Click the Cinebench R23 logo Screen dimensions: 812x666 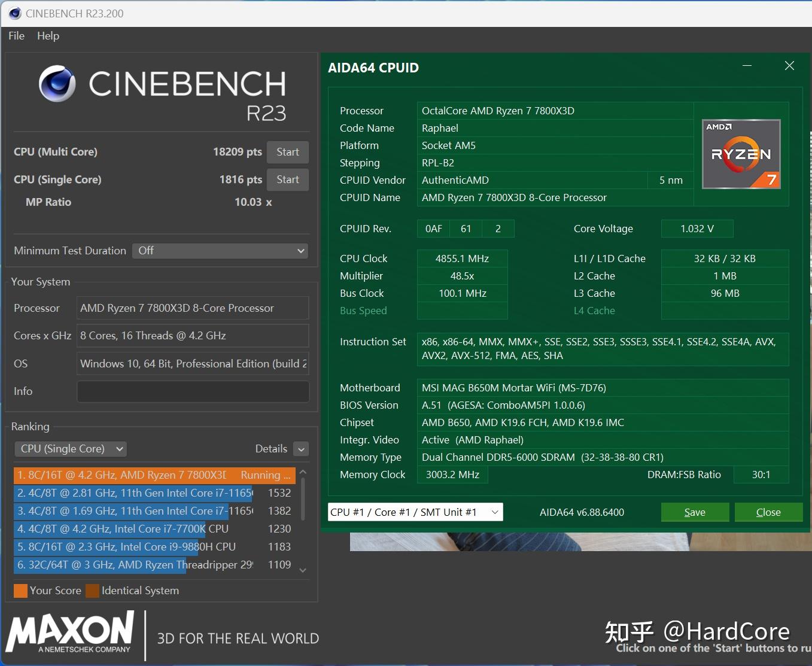pos(160,93)
